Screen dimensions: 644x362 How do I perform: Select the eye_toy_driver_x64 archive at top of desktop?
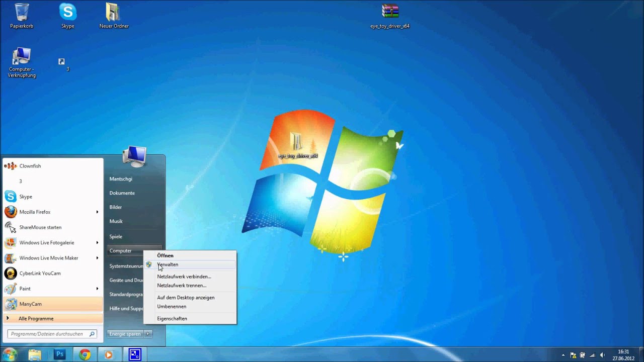coord(390,16)
